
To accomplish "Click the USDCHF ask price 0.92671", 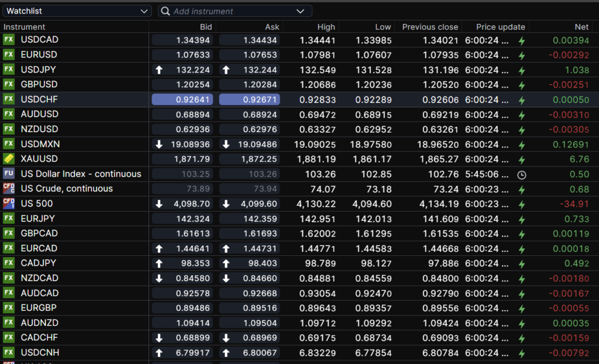I will pos(250,99).
